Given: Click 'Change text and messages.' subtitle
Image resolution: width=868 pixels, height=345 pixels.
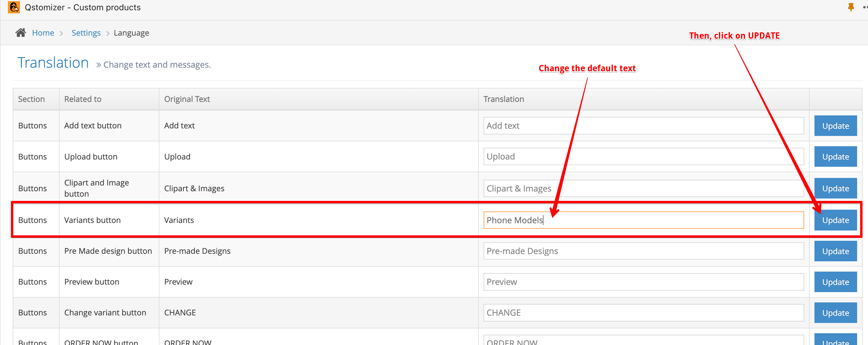Looking at the screenshot, I should tap(157, 65).
